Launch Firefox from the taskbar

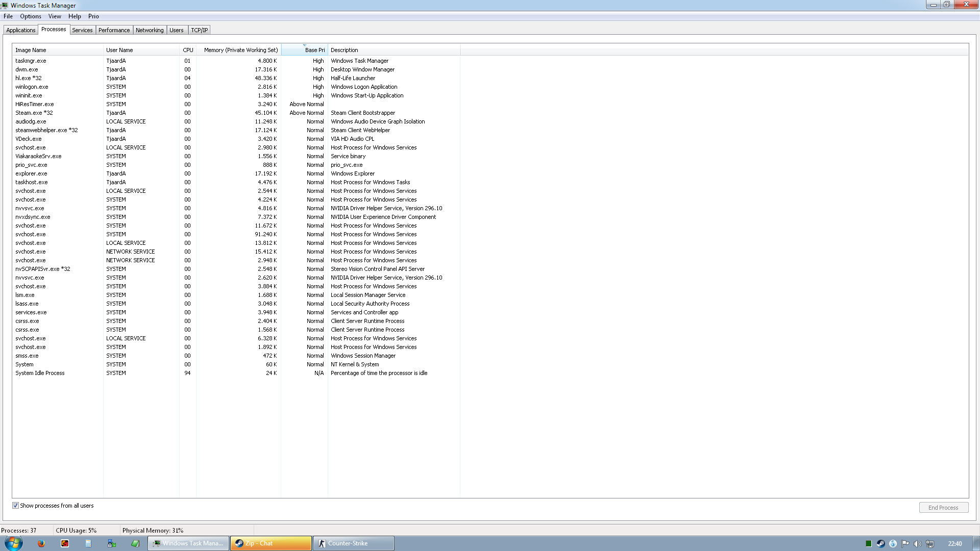click(41, 543)
